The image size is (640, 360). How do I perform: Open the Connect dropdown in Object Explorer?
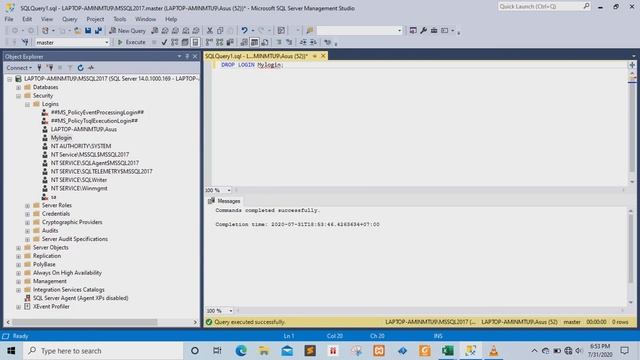[19, 68]
